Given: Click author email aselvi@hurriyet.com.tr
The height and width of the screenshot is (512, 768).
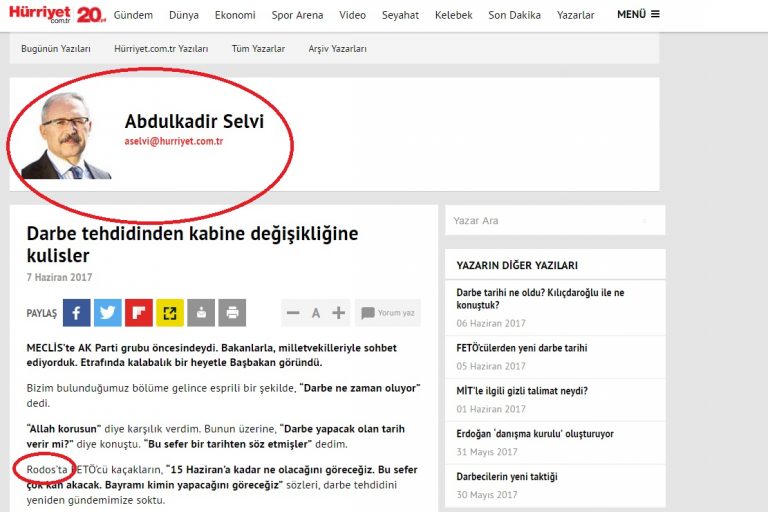Looking at the screenshot, I should (x=174, y=141).
